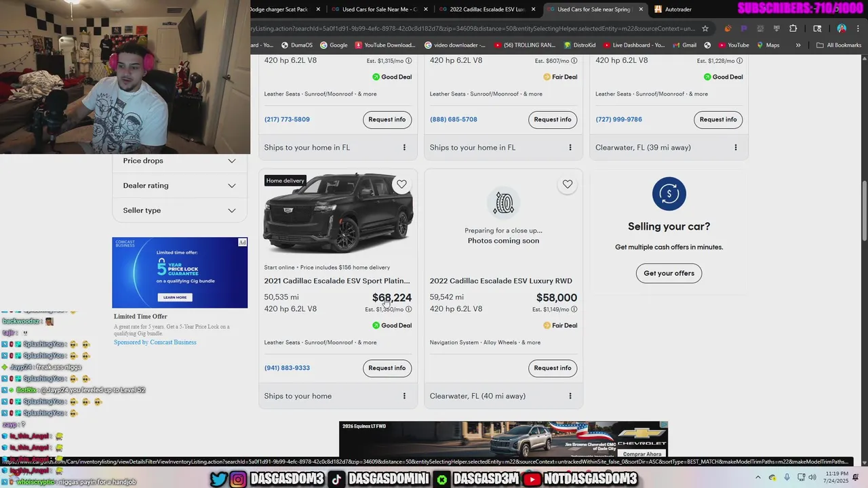Show payment info for the Est. $1,315/mo estimate
Image resolution: width=868 pixels, height=488 pixels.
(408, 61)
